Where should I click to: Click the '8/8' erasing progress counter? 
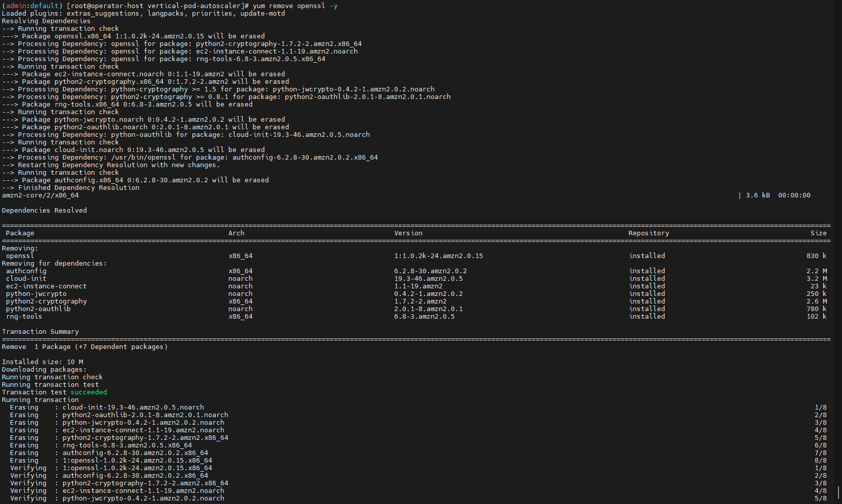click(821, 461)
